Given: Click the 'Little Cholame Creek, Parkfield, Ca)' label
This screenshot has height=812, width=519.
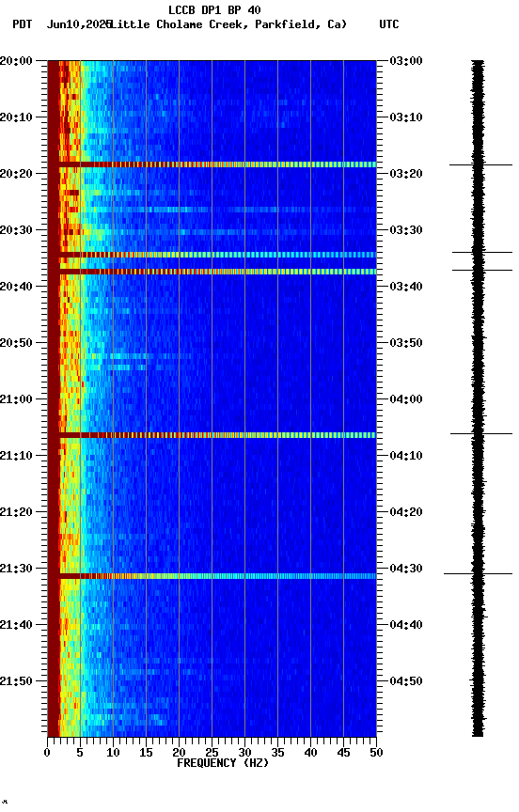Looking at the screenshot, I should [228, 24].
